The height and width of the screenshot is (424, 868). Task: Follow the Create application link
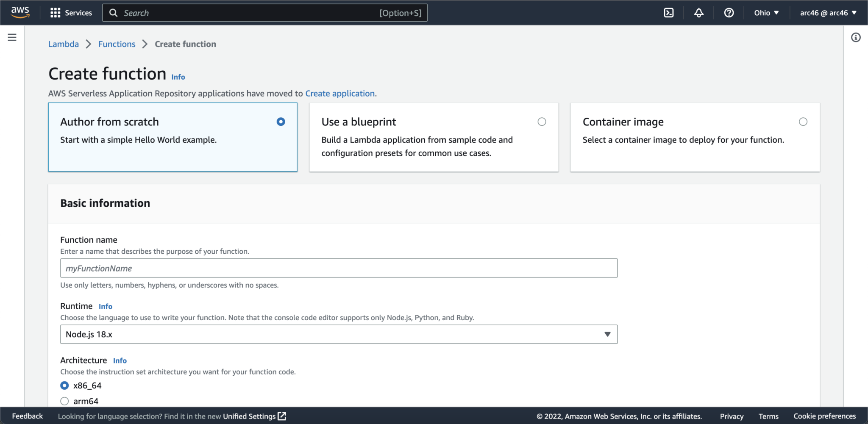[340, 93]
